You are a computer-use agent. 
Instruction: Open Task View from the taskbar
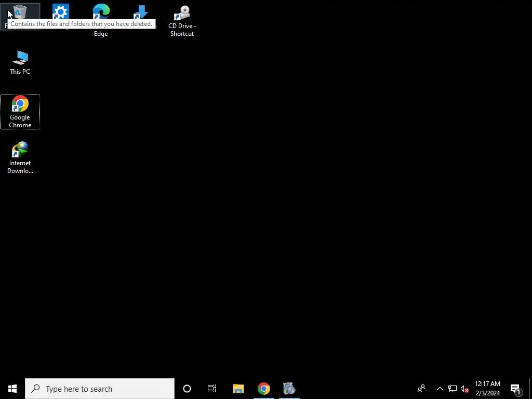tap(212, 389)
